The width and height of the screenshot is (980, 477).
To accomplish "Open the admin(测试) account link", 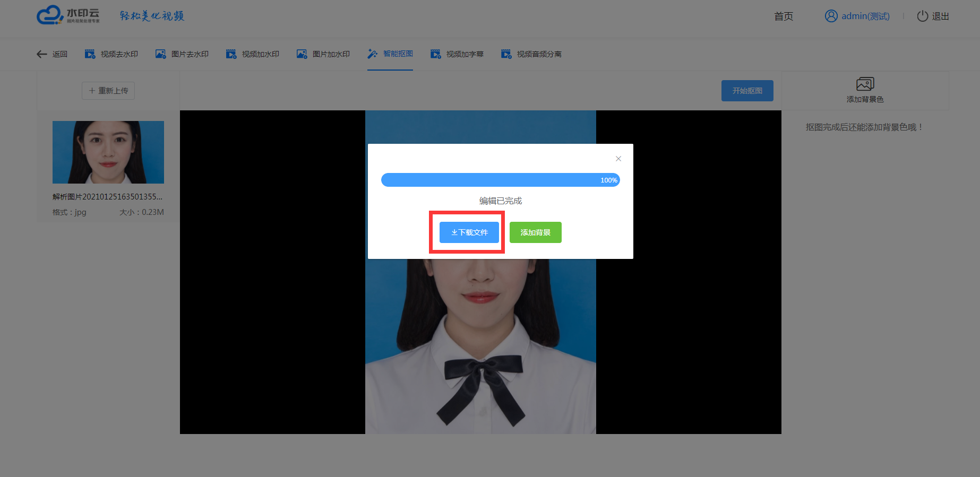I will 865,16.
